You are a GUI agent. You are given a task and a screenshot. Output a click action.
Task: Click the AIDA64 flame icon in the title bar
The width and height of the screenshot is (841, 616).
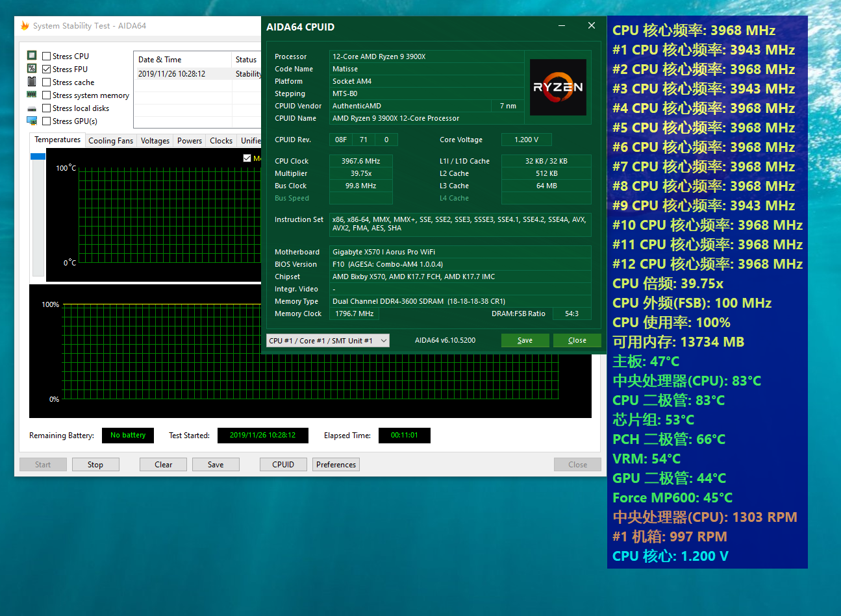(24, 26)
